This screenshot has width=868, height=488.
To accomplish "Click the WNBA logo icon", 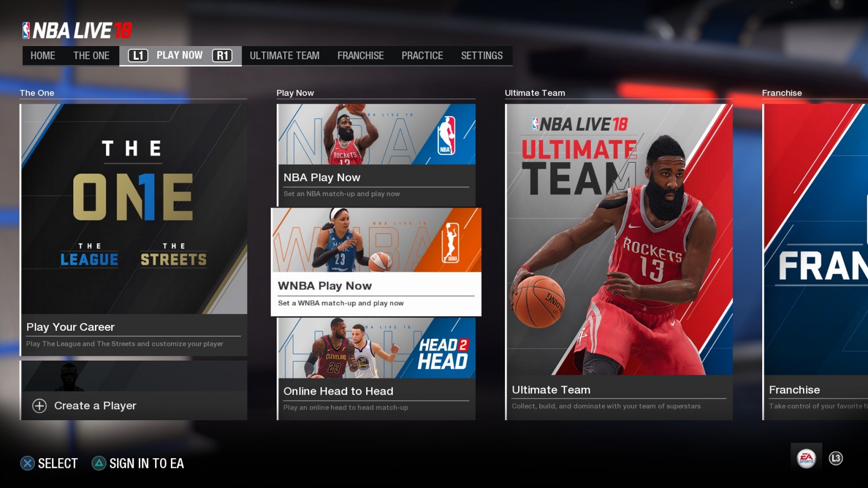I will click(450, 242).
